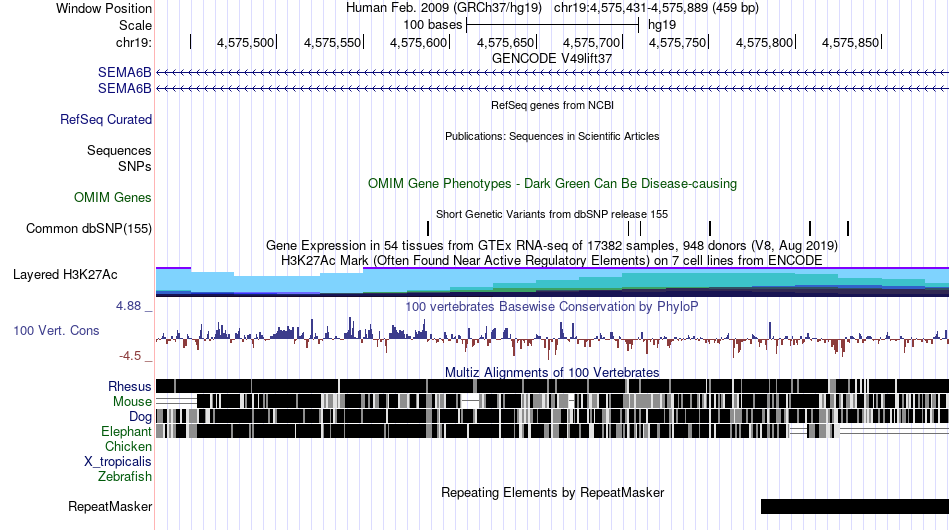Open the 100 Vert. Cons track label
The height and width of the screenshot is (530, 950).
point(56,331)
